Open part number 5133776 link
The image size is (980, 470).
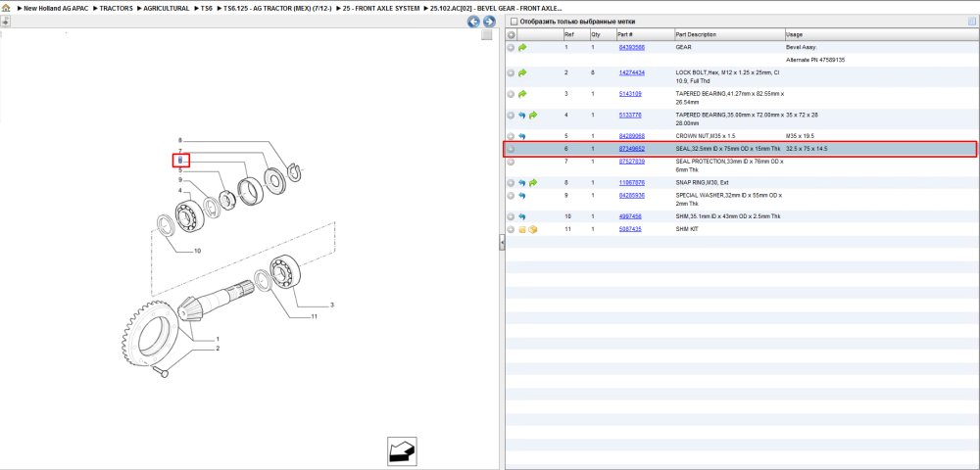630,116
